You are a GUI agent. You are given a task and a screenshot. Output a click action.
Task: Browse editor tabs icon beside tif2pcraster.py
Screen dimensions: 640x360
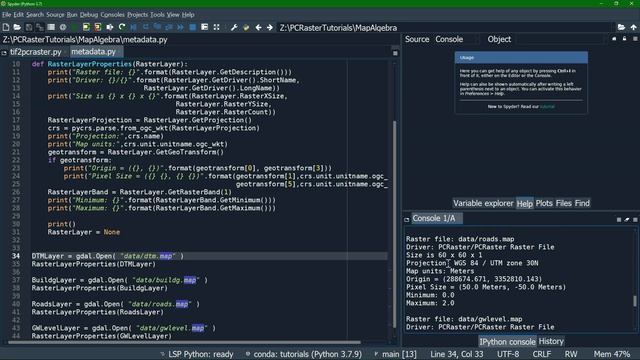pos(4,53)
